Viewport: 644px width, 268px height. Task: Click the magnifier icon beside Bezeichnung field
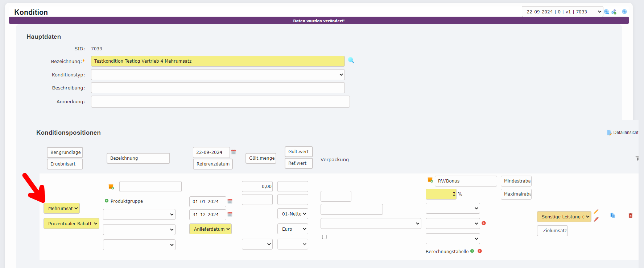351,60
